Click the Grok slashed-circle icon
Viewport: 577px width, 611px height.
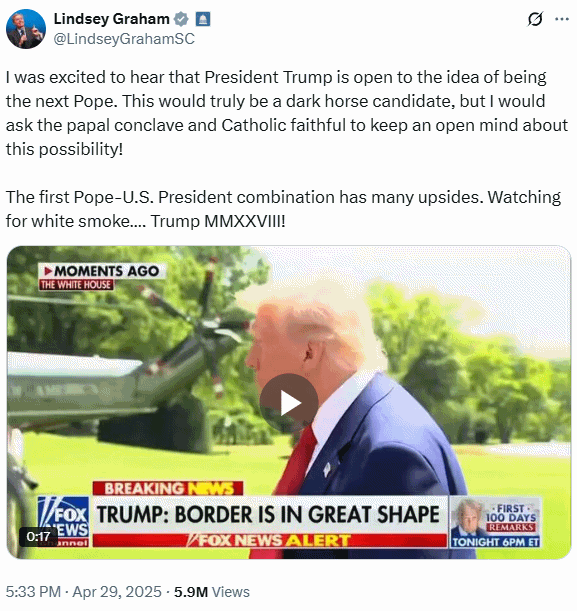(535, 19)
